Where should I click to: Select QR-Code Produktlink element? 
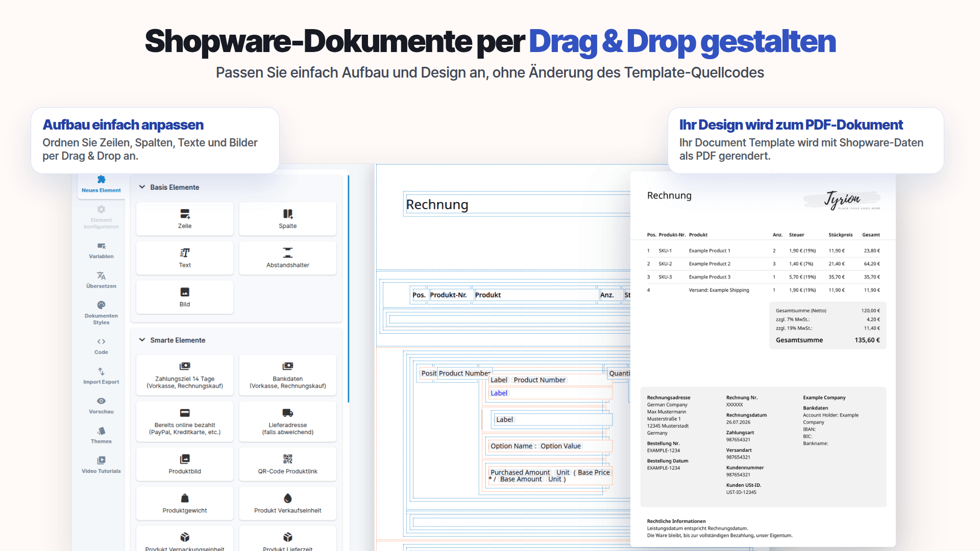[x=288, y=464]
